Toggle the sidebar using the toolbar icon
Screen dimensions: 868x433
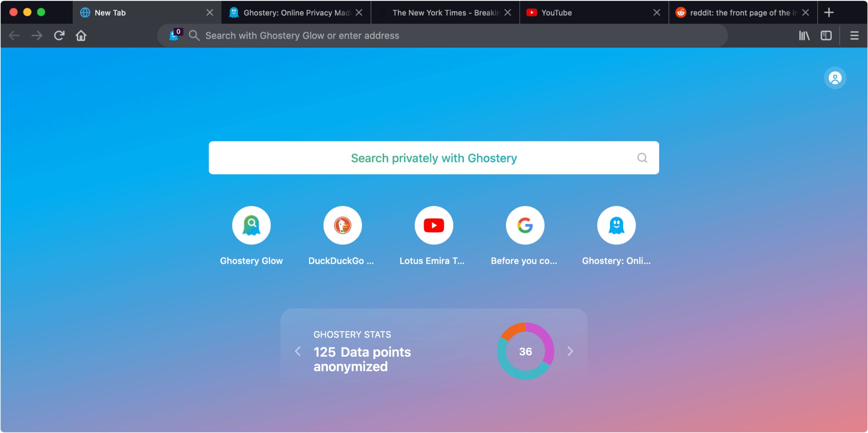pos(826,35)
